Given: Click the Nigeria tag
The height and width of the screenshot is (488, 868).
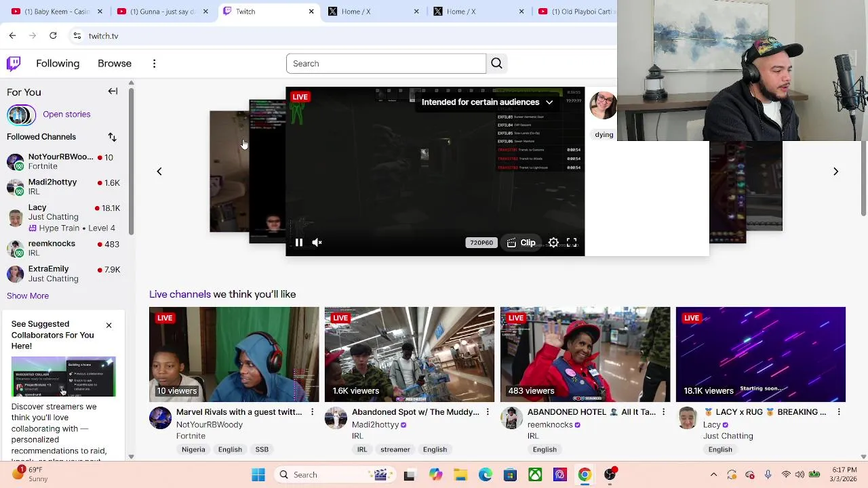Looking at the screenshot, I should [193, 449].
